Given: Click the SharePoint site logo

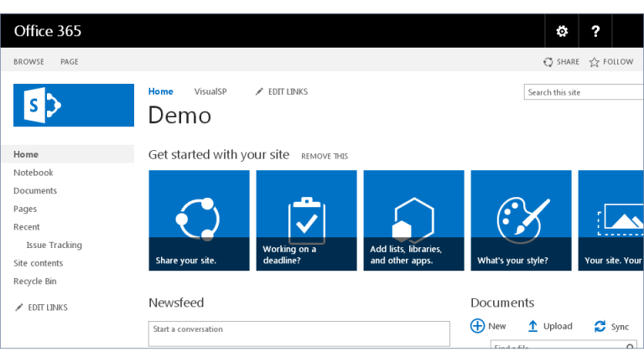Looking at the screenshot, I should [x=74, y=105].
